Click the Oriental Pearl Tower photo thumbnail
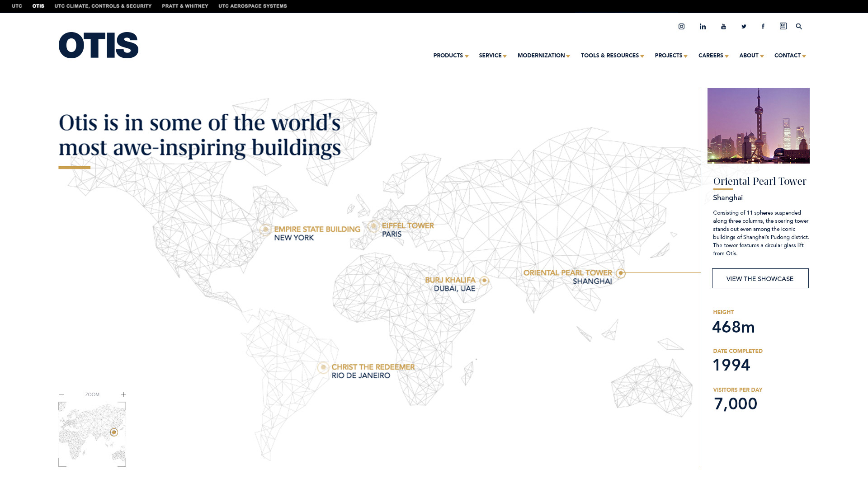The image size is (868, 488). tap(758, 126)
